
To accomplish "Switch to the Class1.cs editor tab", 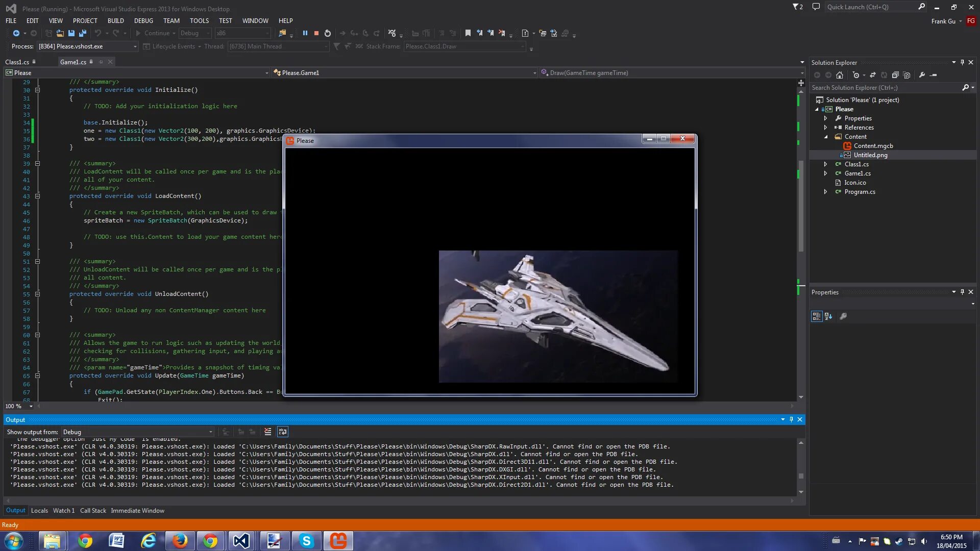I will 17,62.
